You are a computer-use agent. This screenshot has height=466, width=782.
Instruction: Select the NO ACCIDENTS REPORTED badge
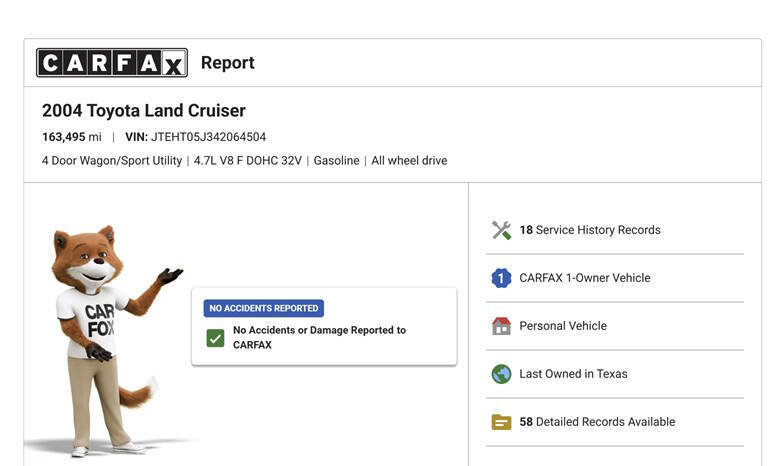(263, 308)
